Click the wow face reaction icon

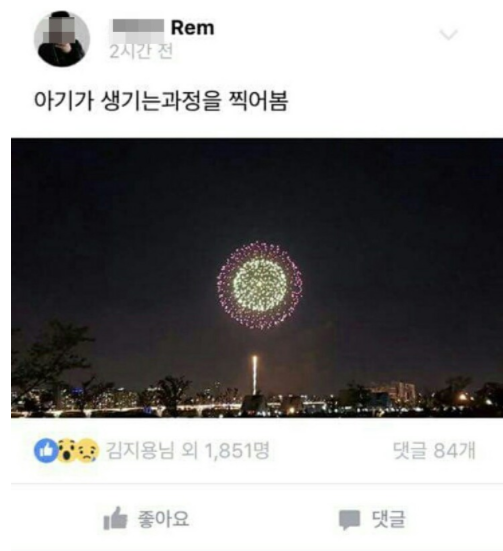[x=66, y=450]
